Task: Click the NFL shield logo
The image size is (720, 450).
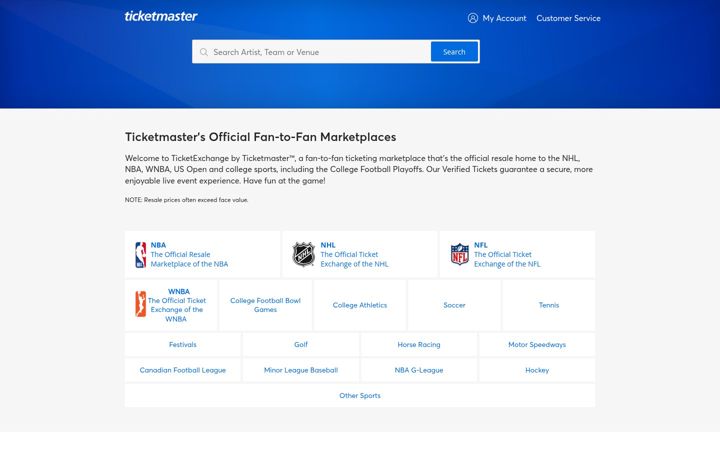Action: [x=460, y=254]
